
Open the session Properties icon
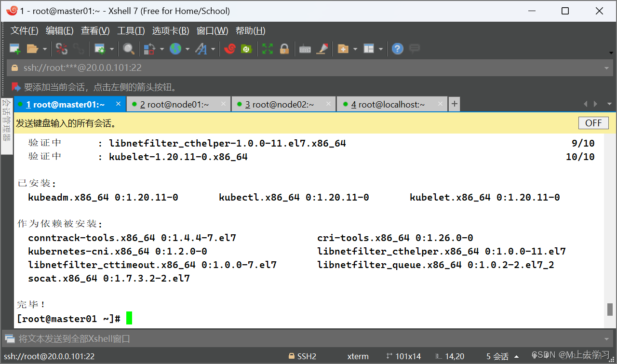pyautogui.click(x=100, y=49)
